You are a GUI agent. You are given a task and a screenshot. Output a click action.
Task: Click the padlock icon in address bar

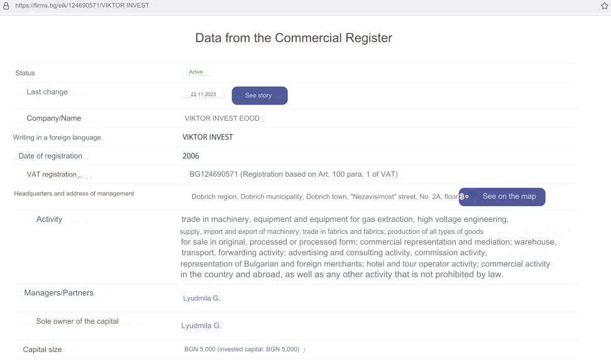pos(6,6)
